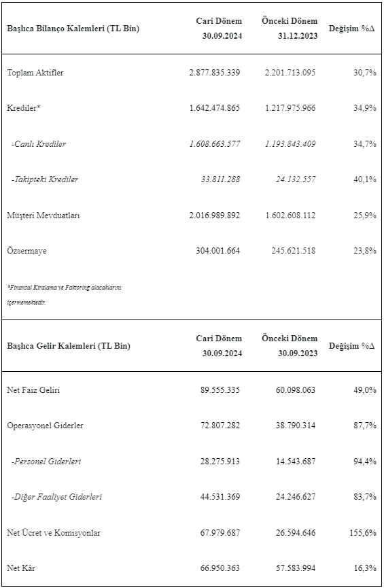384x588 pixels.
Task: Click the Müşteri Mevduatları row label
Action: pyautogui.click(x=43, y=215)
